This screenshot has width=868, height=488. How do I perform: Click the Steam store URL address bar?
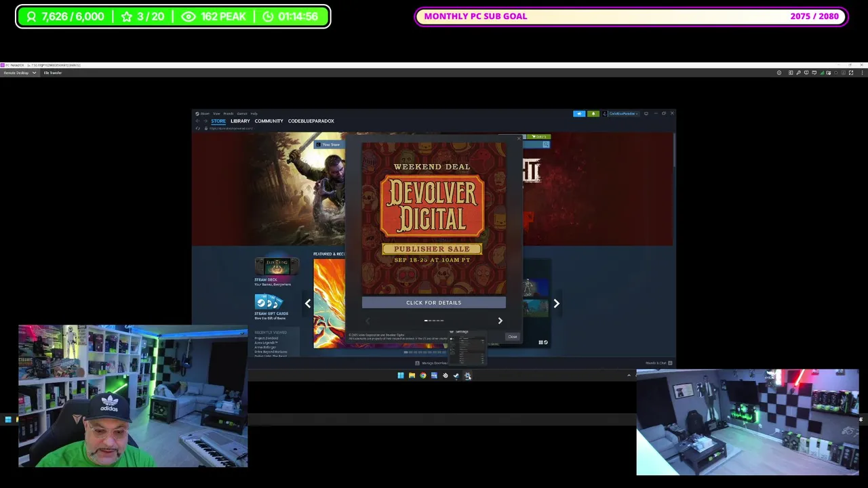tap(232, 128)
